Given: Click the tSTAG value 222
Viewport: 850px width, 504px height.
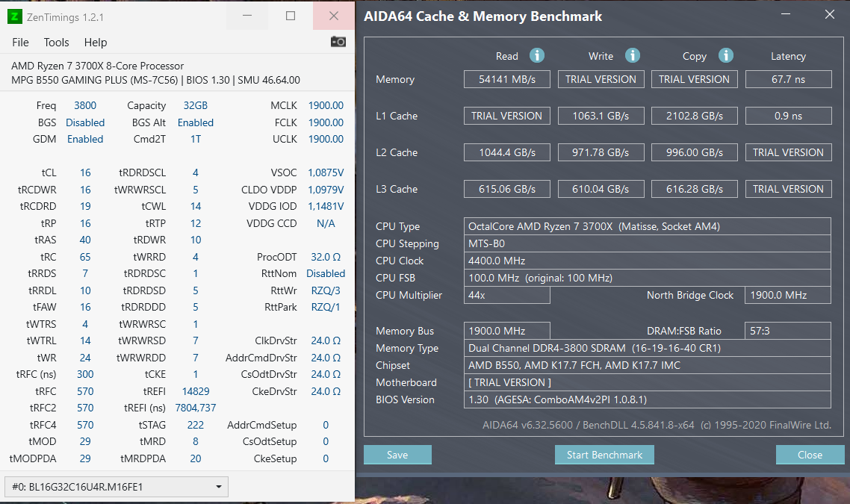Looking at the screenshot, I should 196,425.
